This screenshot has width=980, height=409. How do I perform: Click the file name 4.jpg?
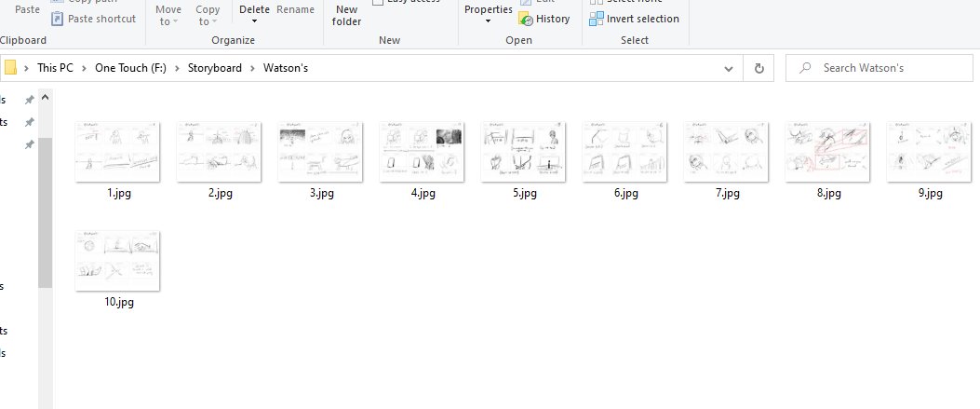click(x=423, y=193)
